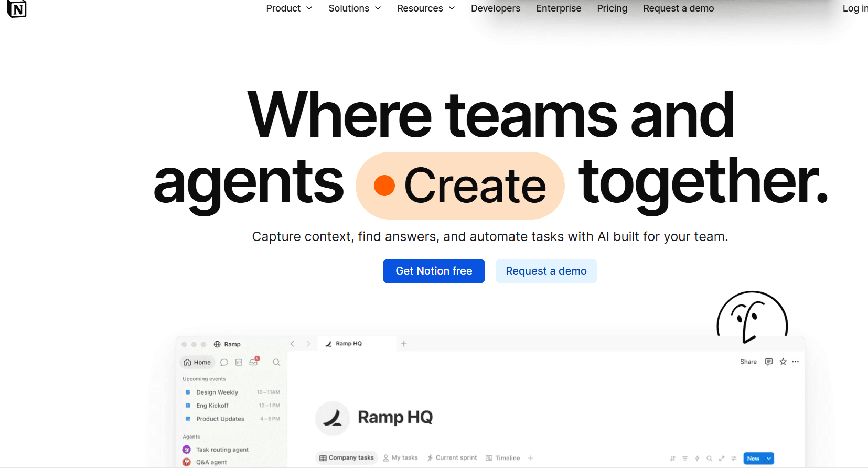The height and width of the screenshot is (469, 868).
Task: Click the sidebar search magnifier icon
Action: 276,363
